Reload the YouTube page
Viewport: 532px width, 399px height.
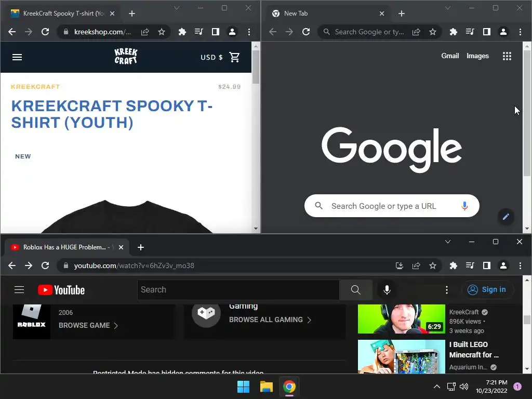[45, 265]
